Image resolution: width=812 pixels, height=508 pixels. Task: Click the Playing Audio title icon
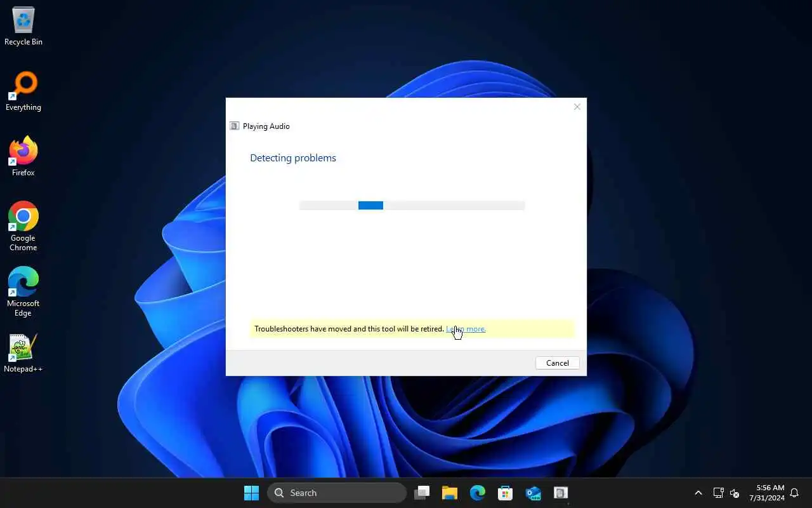235,126
